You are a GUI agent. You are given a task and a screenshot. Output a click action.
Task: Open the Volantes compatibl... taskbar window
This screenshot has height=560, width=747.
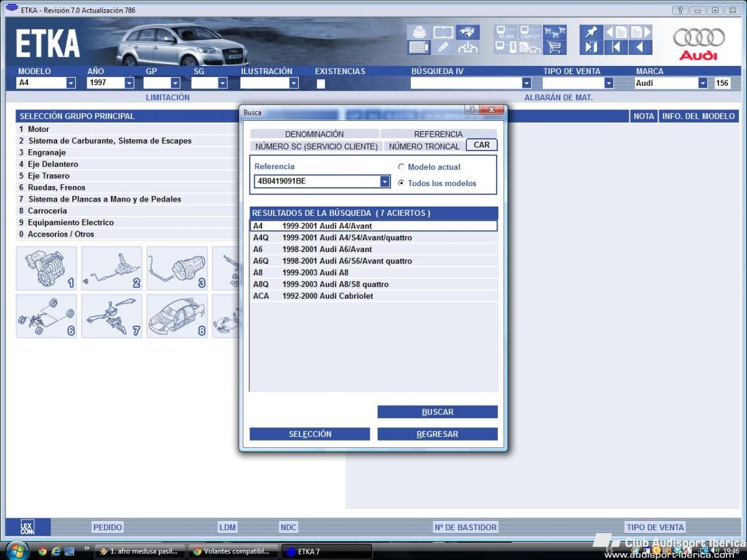234,551
